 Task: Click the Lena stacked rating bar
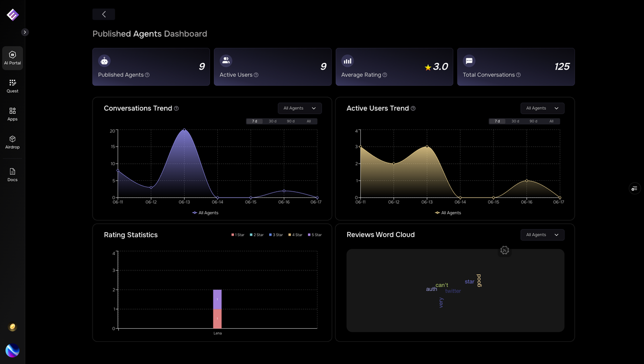(217, 309)
